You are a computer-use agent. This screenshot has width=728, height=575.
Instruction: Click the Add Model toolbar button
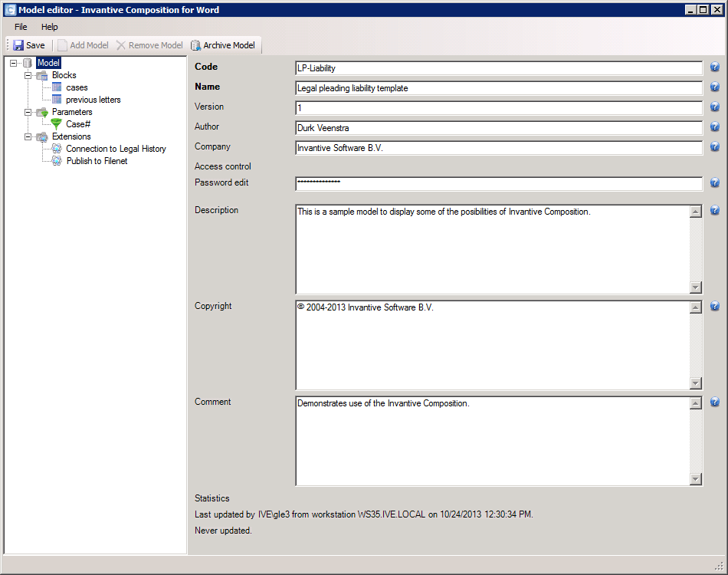tap(83, 45)
